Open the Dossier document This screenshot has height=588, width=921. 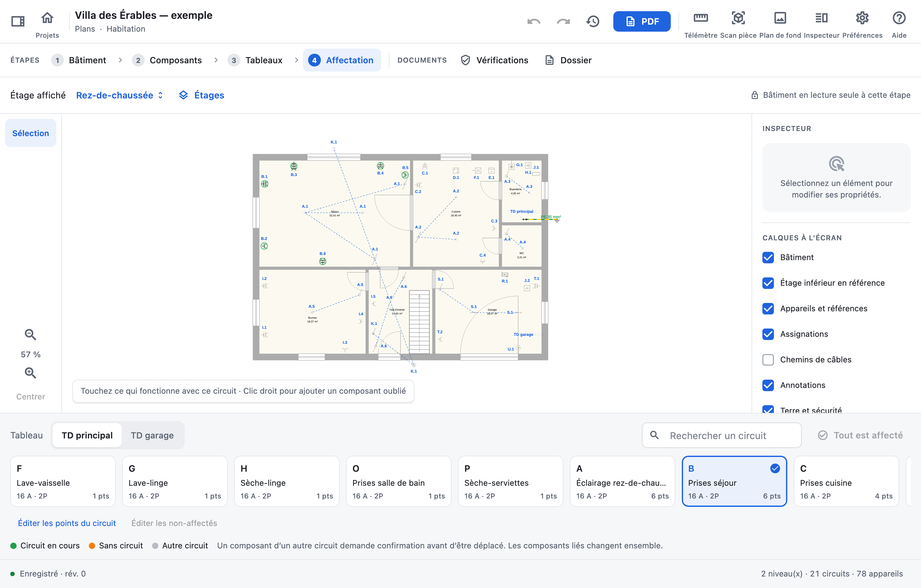[x=568, y=60]
